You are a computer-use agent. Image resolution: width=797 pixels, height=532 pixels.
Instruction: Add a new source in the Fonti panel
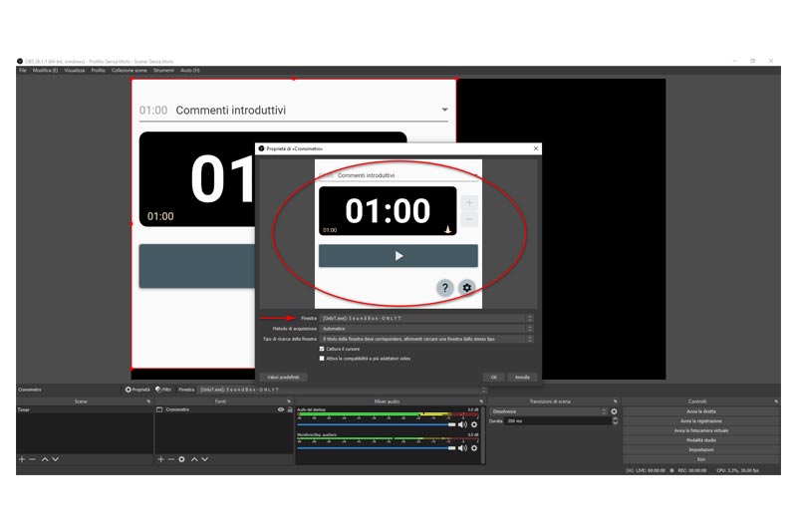pos(160,459)
